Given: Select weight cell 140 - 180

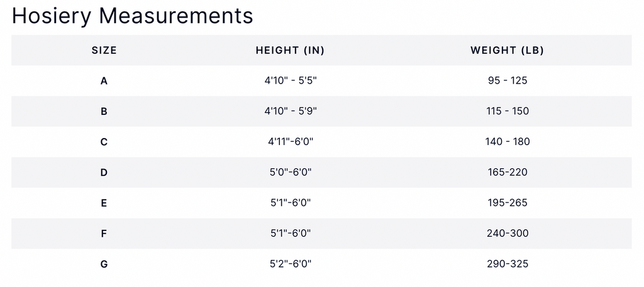Looking at the screenshot, I should pos(508,142).
